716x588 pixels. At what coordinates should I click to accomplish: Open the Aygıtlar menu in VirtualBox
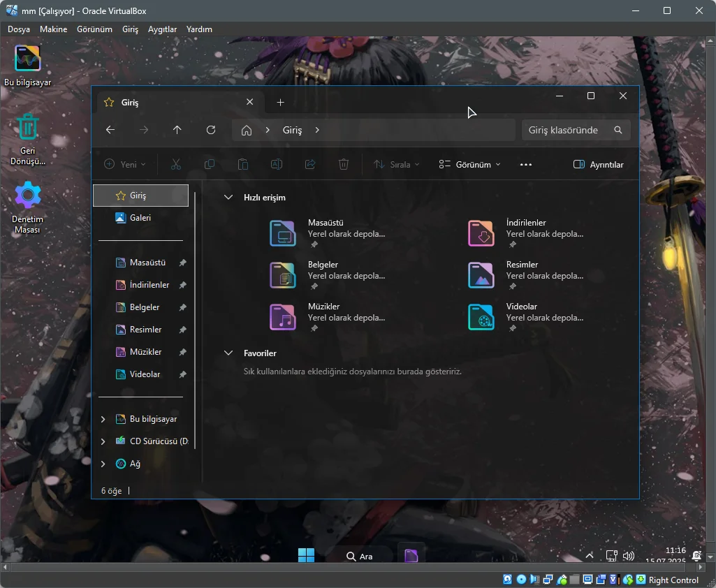(162, 29)
